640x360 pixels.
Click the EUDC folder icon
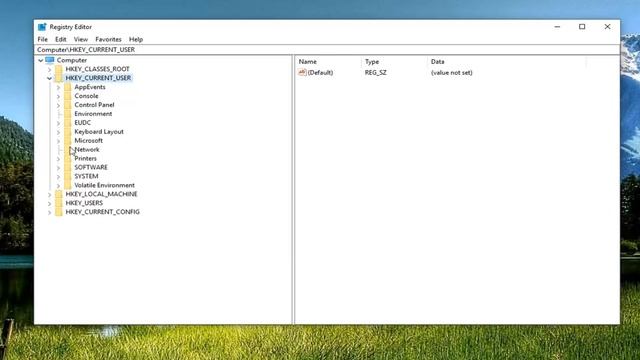click(x=68, y=123)
